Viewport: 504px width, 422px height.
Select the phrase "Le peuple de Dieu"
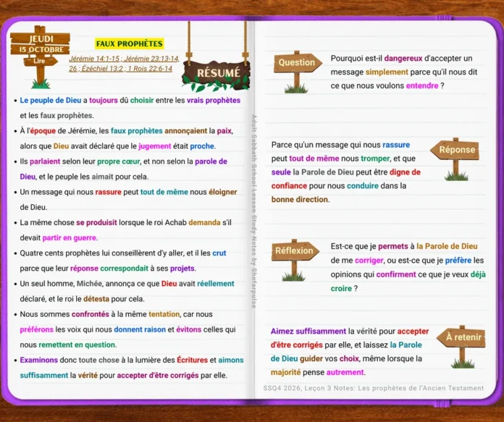click(51, 101)
